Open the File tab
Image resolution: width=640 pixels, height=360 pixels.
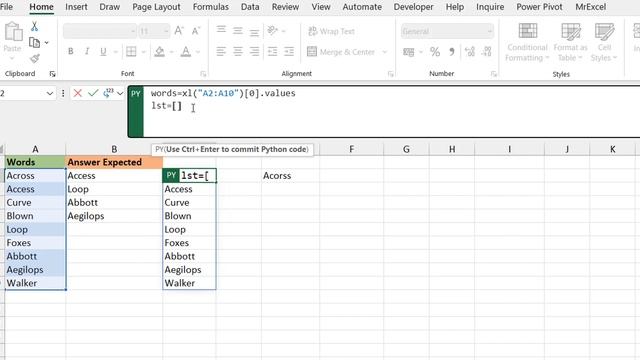click(6, 7)
